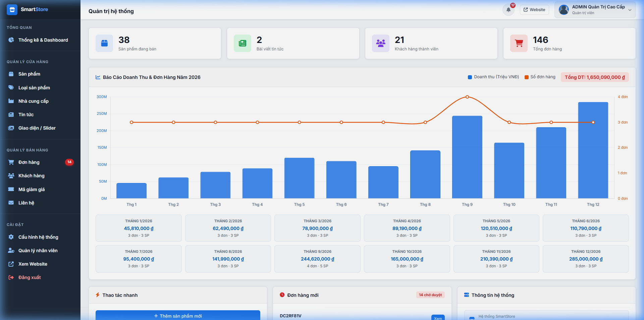
Task: Select the Đơn hàng sidebar menu item
Action: coord(40,162)
